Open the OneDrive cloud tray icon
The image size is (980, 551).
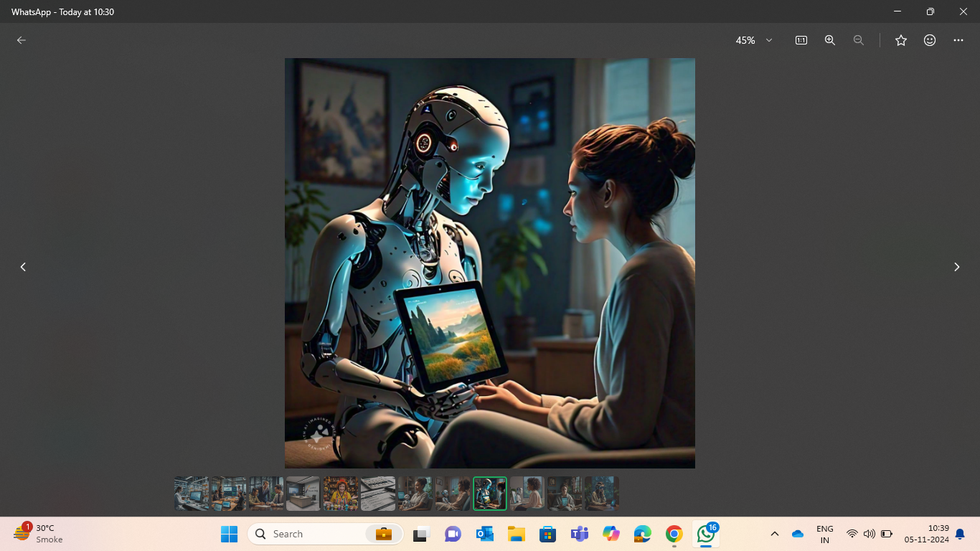click(x=798, y=534)
